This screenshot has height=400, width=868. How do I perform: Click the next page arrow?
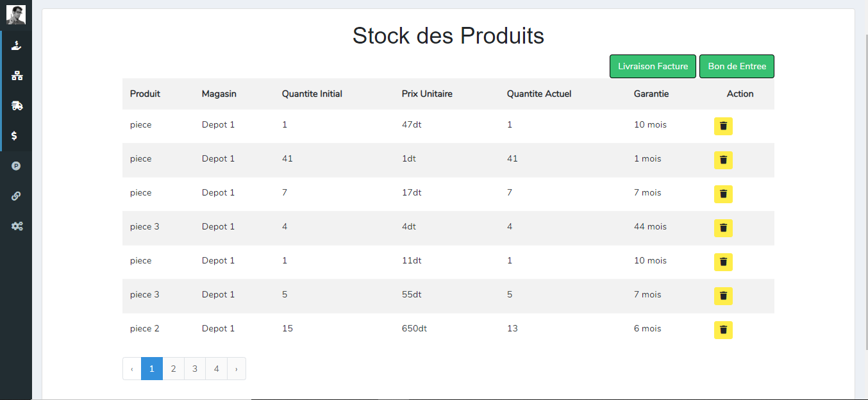coord(236,369)
